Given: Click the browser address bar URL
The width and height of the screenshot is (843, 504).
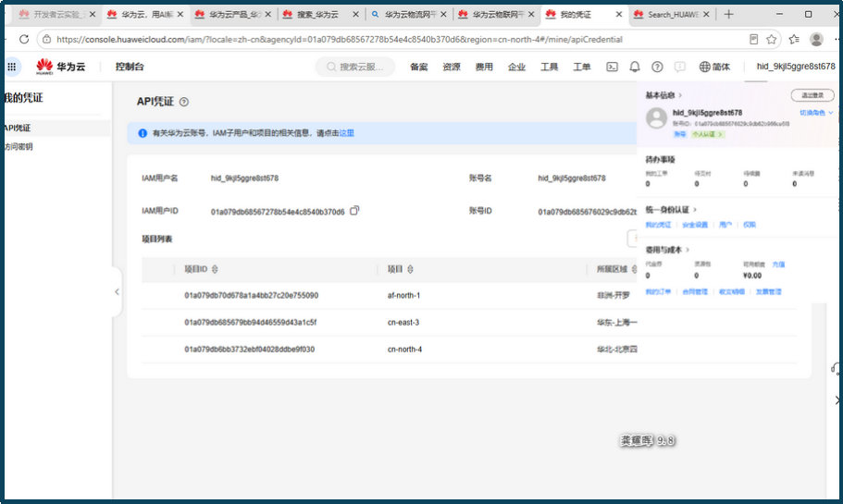Looking at the screenshot, I should pyautogui.click(x=340, y=39).
